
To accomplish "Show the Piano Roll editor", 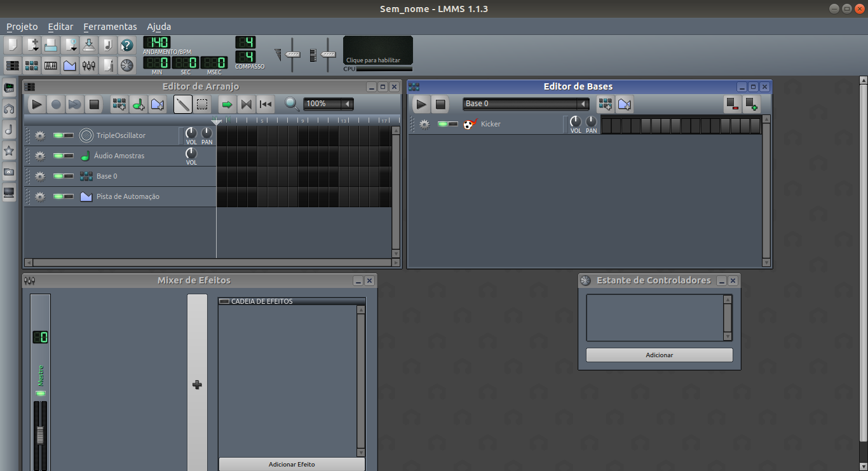I will pos(50,65).
